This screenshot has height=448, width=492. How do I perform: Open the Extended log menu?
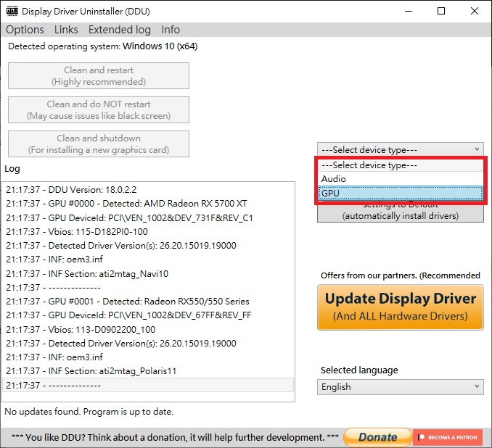pyautogui.click(x=120, y=30)
